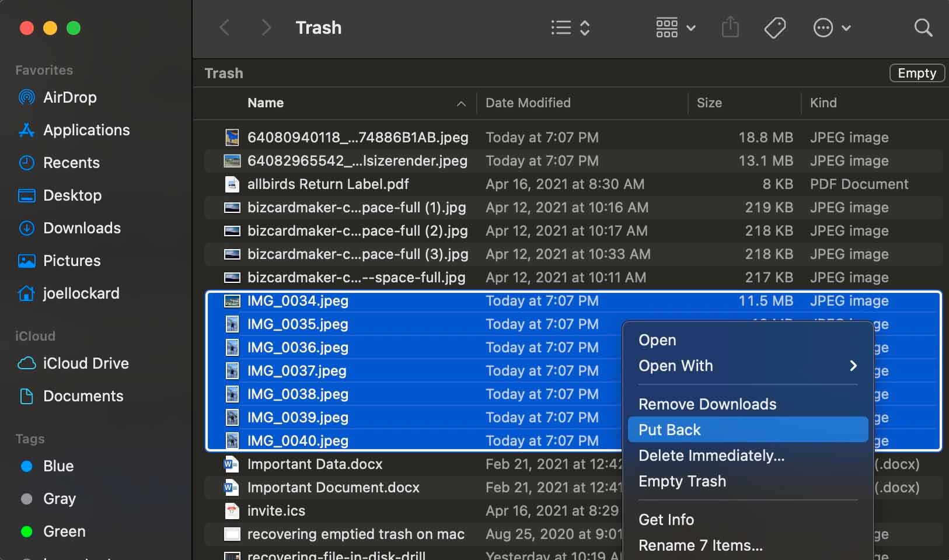Image resolution: width=949 pixels, height=560 pixels.
Task: Sort by the Name column header
Action: pos(266,103)
